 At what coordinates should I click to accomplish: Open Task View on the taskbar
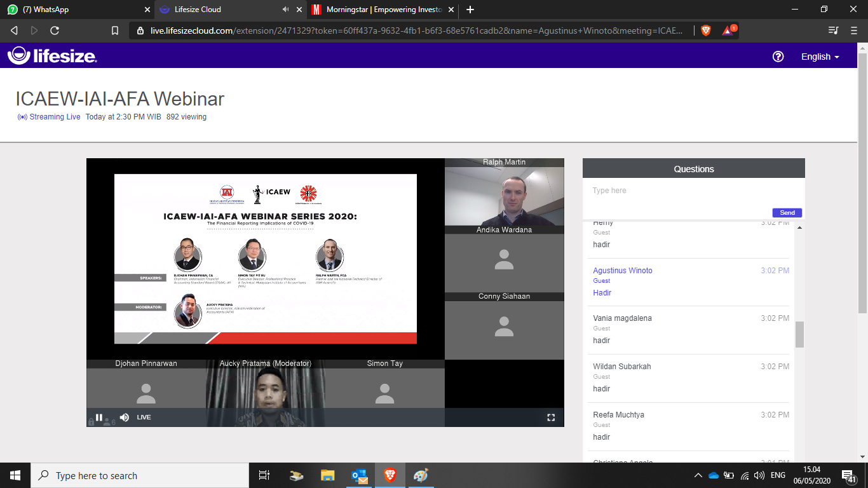click(x=264, y=475)
